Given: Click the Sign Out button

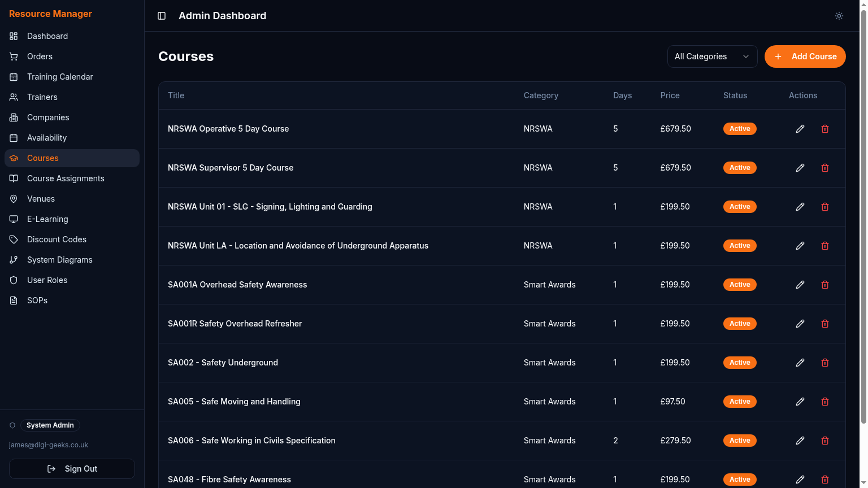Looking at the screenshot, I should (72, 469).
